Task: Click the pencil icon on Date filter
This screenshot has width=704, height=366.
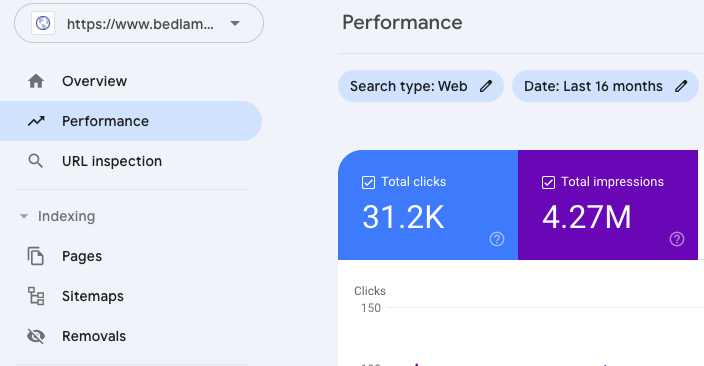Action: click(x=681, y=86)
